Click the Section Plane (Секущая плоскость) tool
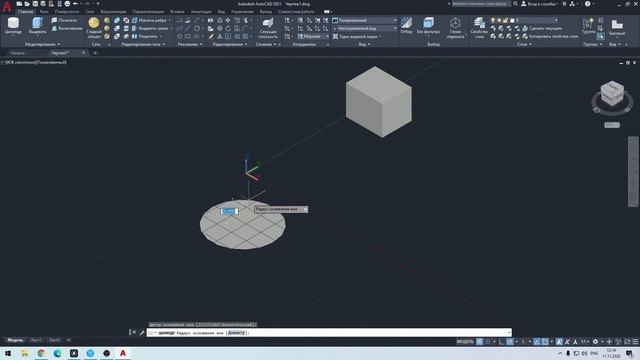 [268, 28]
